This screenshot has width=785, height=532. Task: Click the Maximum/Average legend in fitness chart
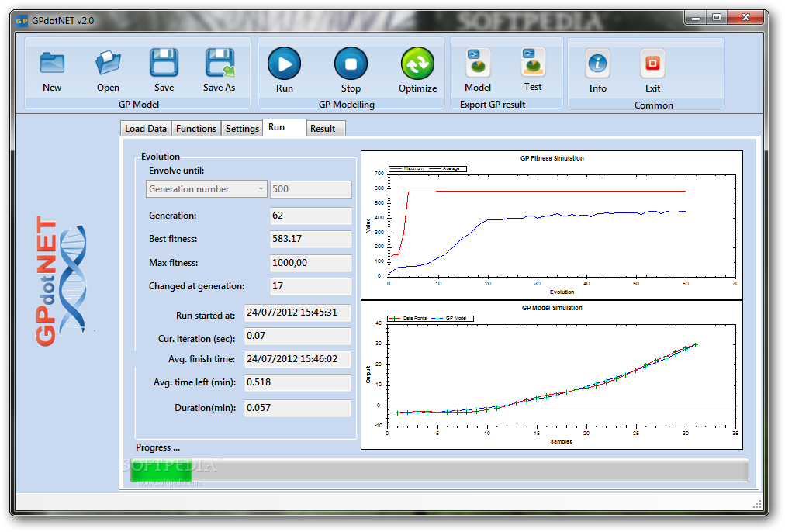point(427,168)
